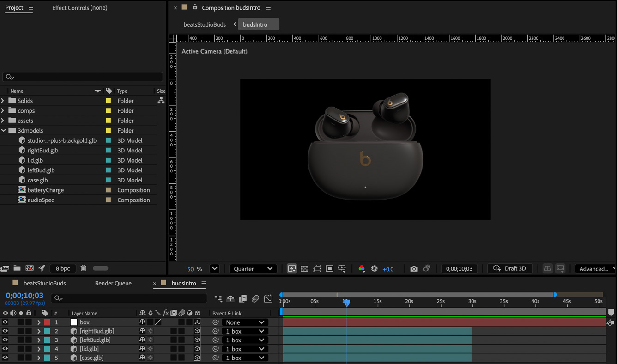Image resolution: width=617 pixels, height=364 pixels.
Task: Open the Advanced renderer dropdown
Action: pyautogui.click(x=596, y=269)
